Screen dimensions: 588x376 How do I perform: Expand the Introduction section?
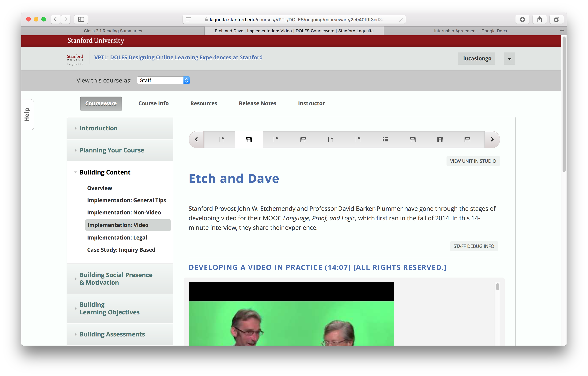(98, 128)
